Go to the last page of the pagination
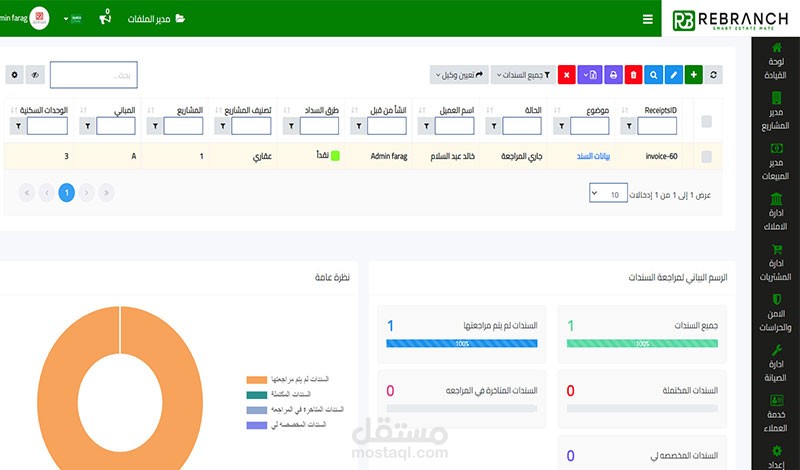Screen dimensions: 800x470 click(x=27, y=193)
